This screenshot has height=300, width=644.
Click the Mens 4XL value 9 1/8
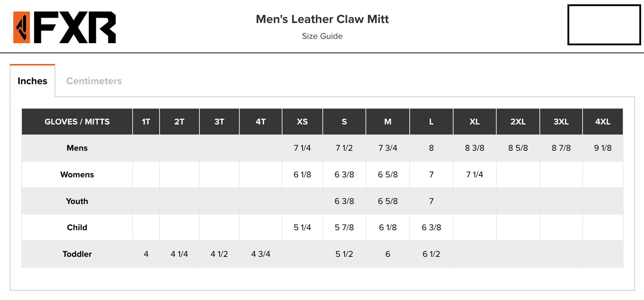tap(603, 148)
